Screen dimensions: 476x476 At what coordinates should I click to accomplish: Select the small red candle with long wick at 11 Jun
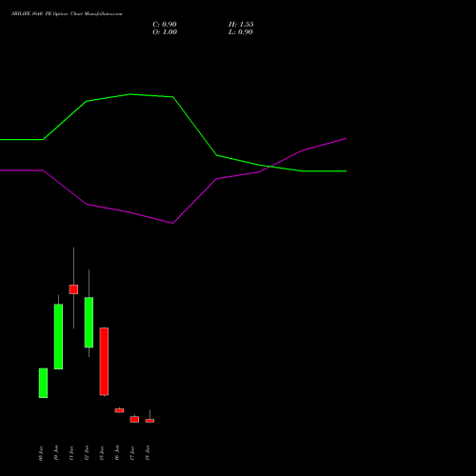click(73, 289)
